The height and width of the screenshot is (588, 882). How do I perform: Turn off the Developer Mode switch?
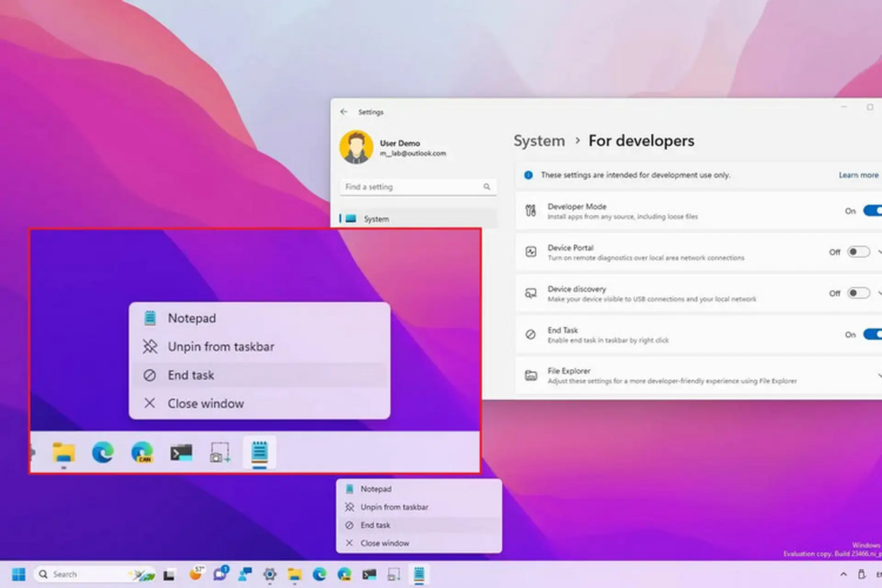(x=872, y=211)
